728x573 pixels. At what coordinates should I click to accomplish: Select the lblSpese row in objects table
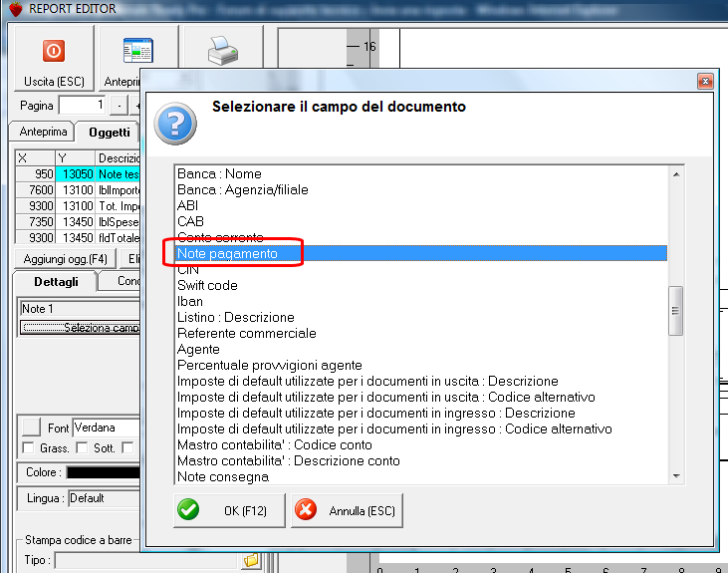click(x=78, y=221)
